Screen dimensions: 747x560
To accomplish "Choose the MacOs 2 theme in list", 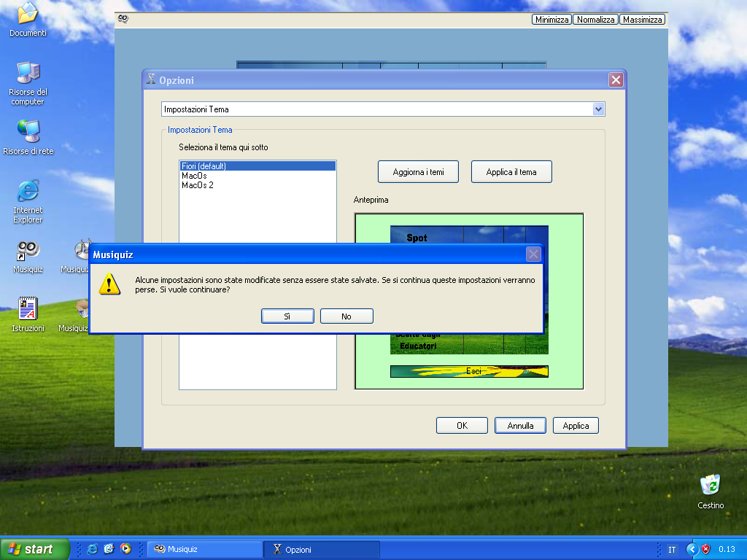I will point(198,185).
